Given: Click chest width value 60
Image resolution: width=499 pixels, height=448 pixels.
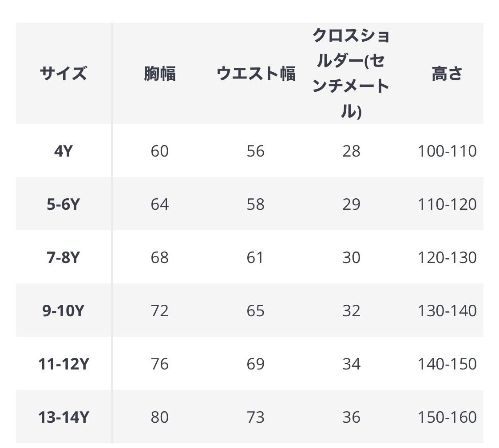Looking at the screenshot, I should [160, 151].
